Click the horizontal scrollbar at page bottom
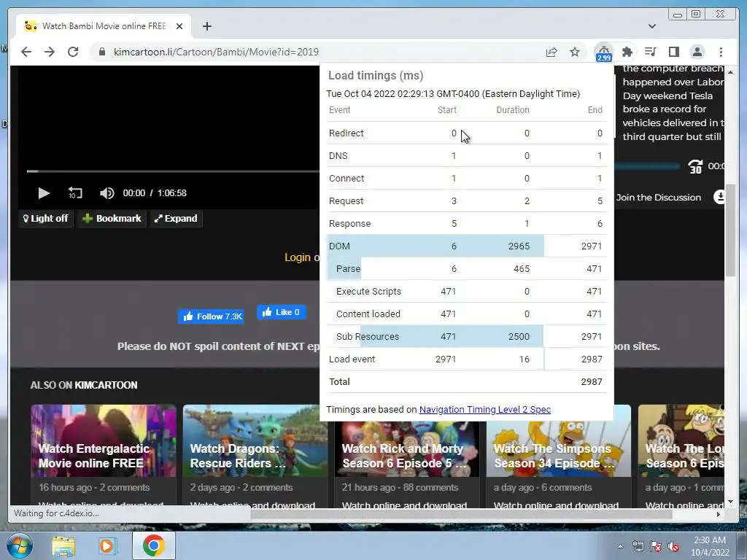The height and width of the screenshot is (560, 747). click(x=462, y=514)
